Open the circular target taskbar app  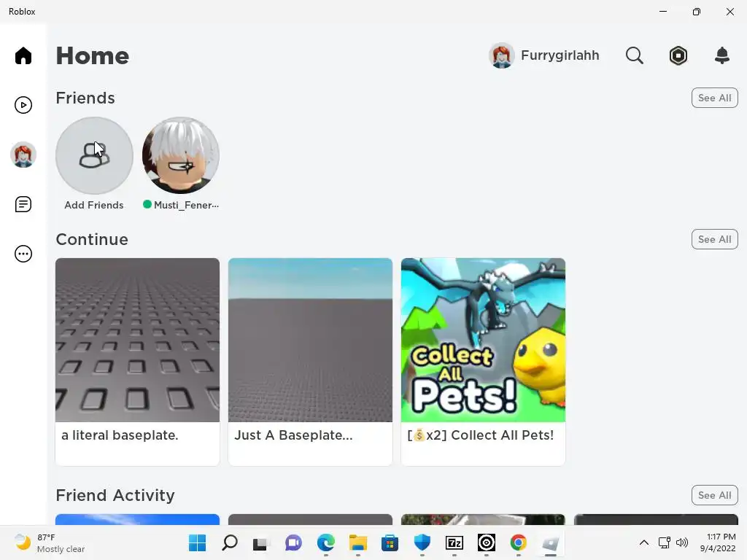(x=487, y=542)
